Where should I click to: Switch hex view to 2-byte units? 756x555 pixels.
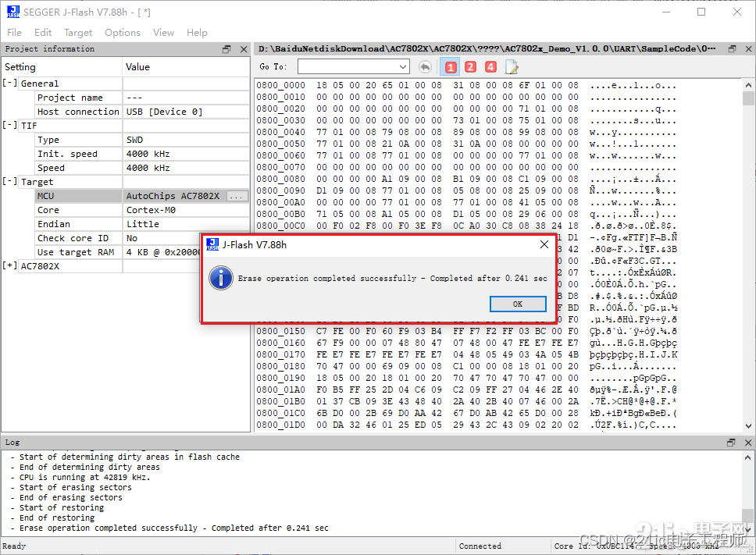pos(471,67)
